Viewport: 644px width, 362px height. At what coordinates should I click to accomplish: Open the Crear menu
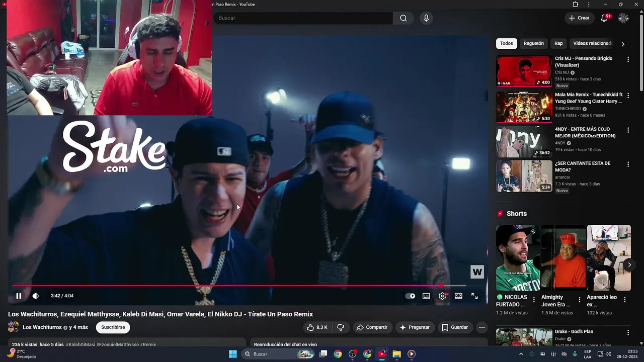point(579,18)
